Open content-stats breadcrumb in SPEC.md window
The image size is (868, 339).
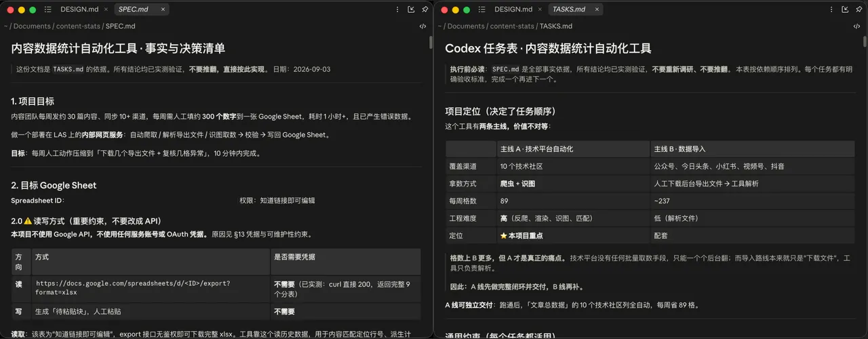(78, 26)
